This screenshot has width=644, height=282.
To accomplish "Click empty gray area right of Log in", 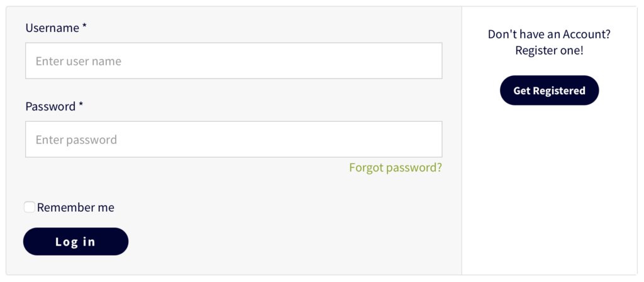I will [283, 242].
